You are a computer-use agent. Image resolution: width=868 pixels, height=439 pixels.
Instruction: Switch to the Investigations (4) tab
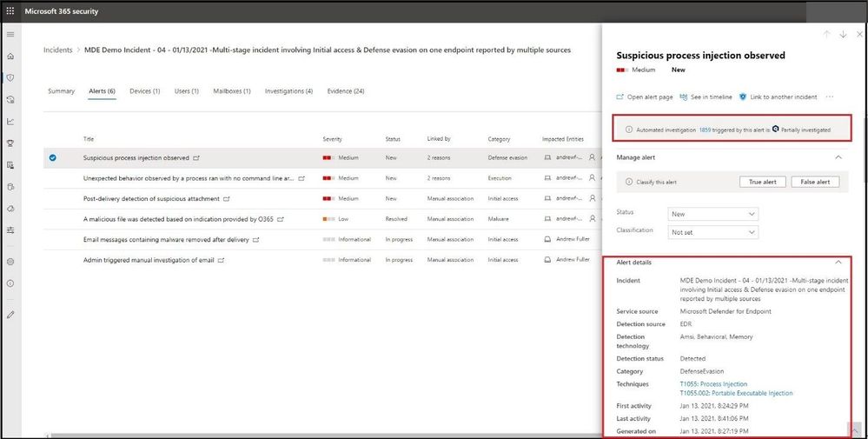click(x=289, y=91)
